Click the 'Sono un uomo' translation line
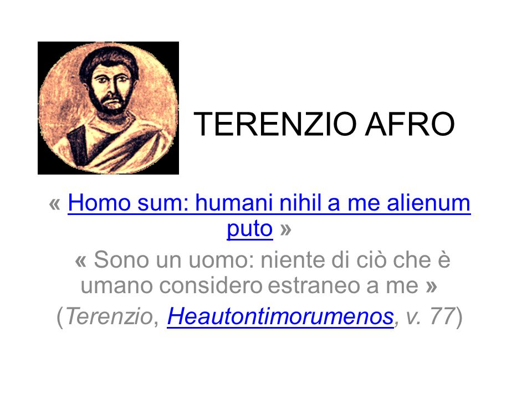This screenshot has width=532, height=399. pyautogui.click(x=262, y=260)
